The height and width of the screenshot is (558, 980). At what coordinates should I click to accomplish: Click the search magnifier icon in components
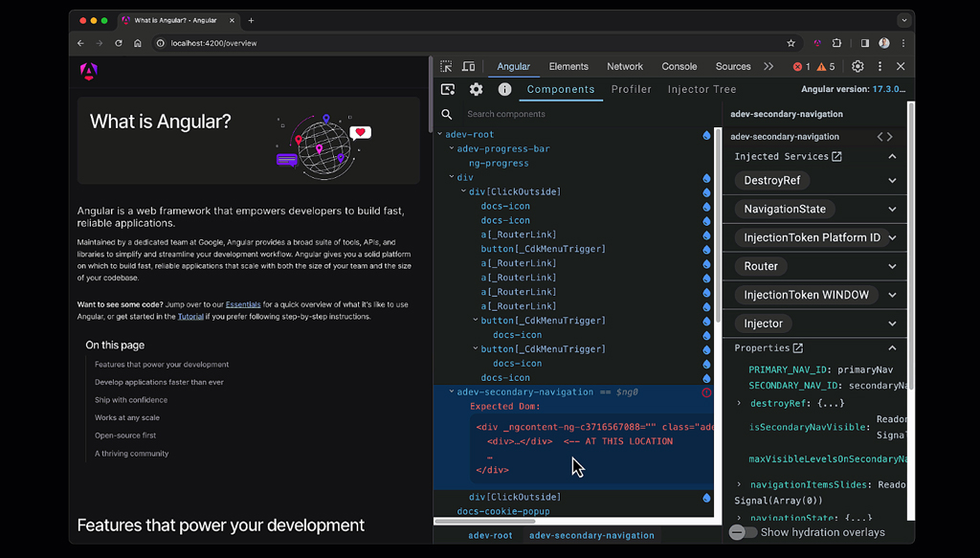pos(446,114)
